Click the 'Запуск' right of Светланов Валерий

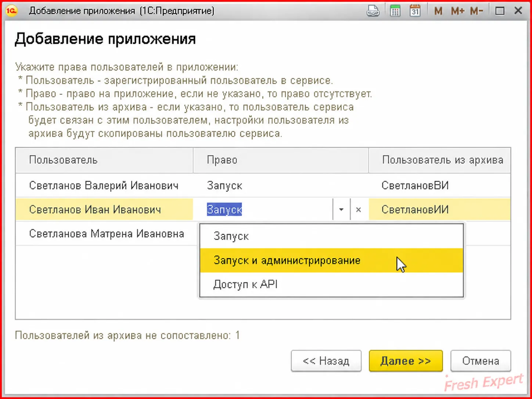224,186
